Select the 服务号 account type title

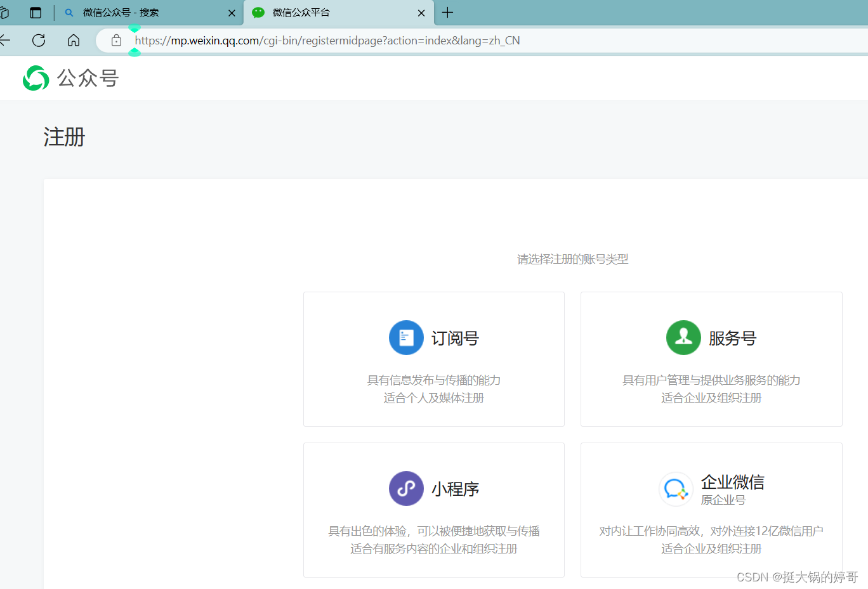(x=732, y=339)
